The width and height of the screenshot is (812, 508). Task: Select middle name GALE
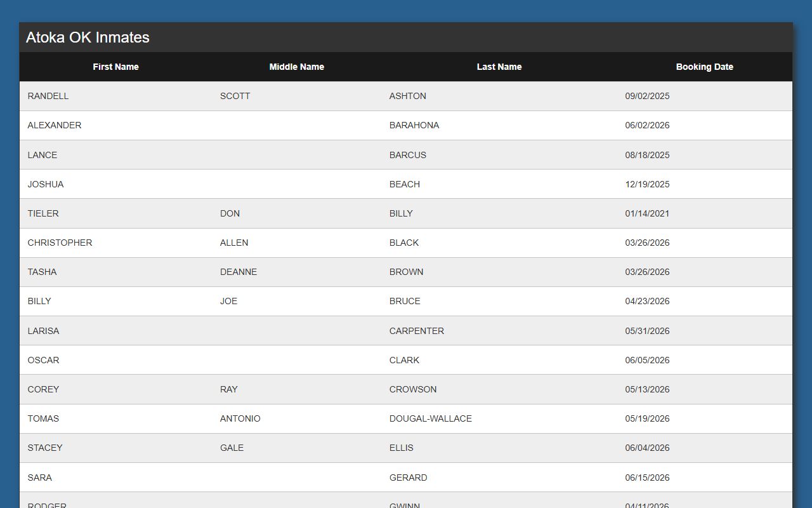[x=232, y=448]
